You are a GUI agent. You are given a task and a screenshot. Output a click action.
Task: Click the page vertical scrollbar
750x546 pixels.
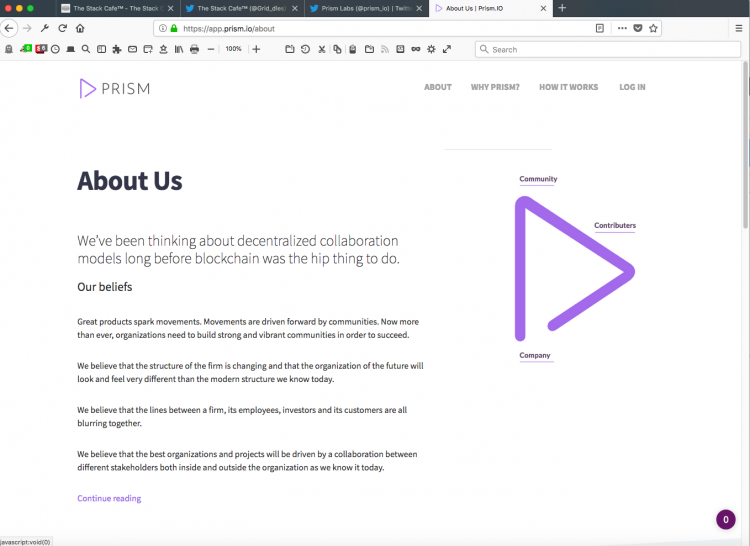click(746, 145)
